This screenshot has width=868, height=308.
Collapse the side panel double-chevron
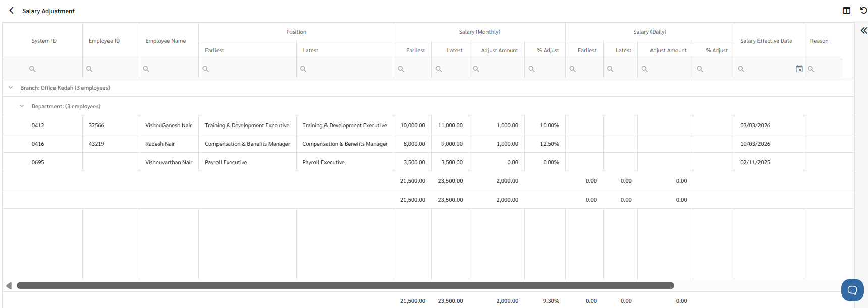pyautogui.click(x=863, y=31)
